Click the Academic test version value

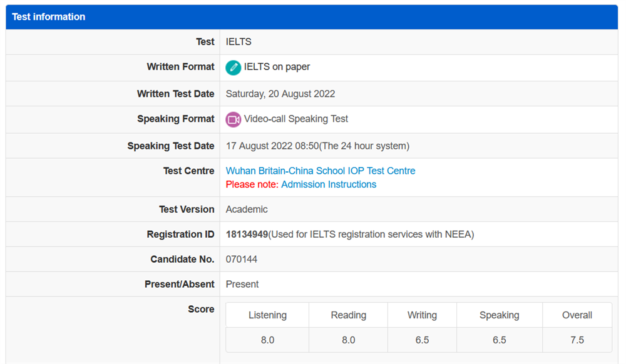[x=247, y=210]
